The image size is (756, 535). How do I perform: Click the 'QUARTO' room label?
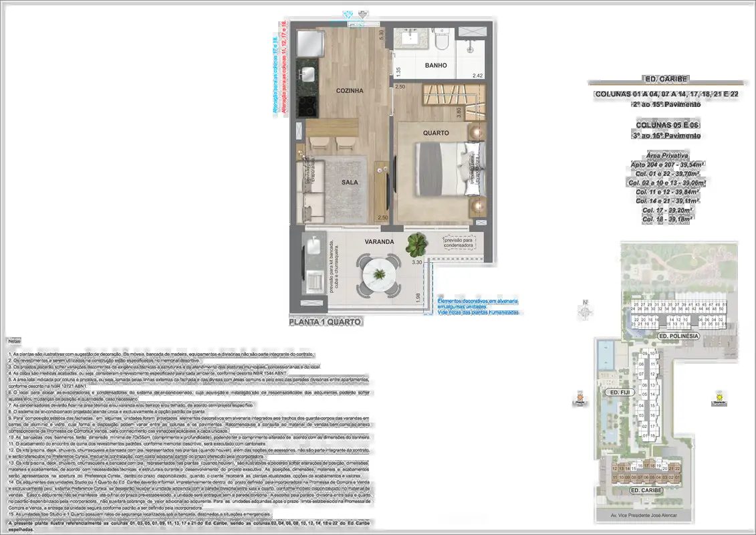tap(436, 132)
